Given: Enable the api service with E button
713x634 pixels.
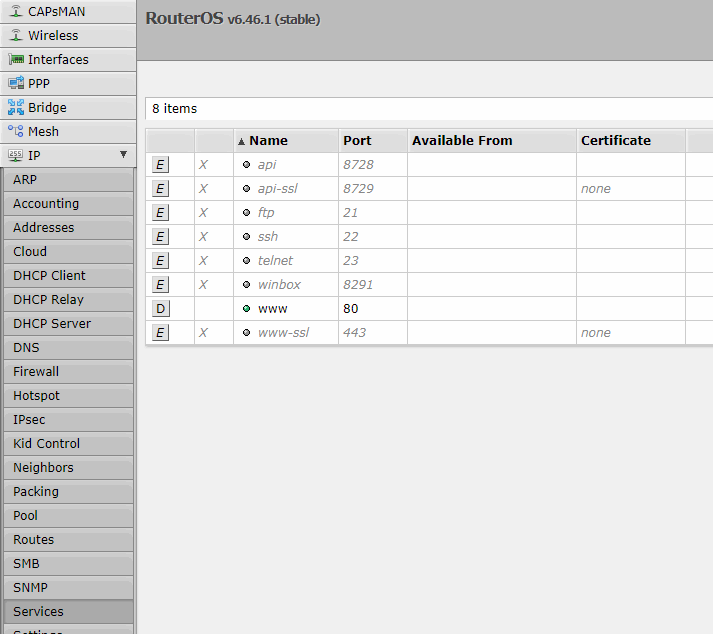Looking at the screenshot, I should coord(160,165).
